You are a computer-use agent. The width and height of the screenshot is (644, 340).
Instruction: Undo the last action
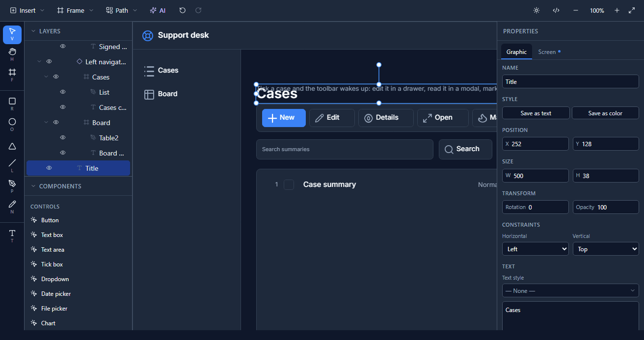(183, 10)
